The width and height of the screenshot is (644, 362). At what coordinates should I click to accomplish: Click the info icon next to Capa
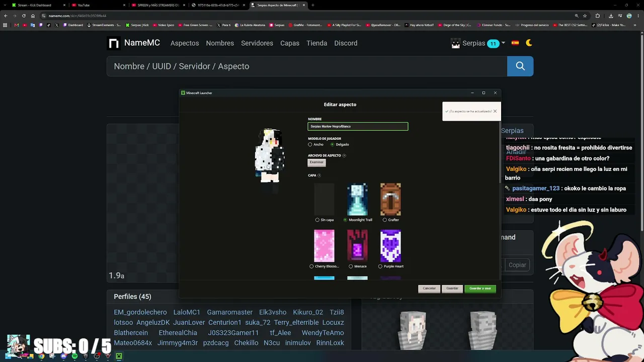tap(319, 175)
